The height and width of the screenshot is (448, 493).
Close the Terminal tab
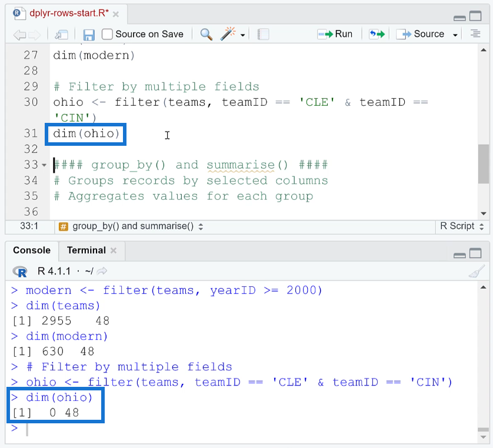114,250
